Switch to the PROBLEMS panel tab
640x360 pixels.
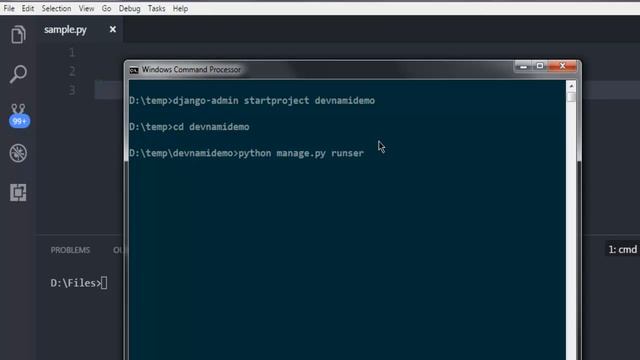click(70, 250)
